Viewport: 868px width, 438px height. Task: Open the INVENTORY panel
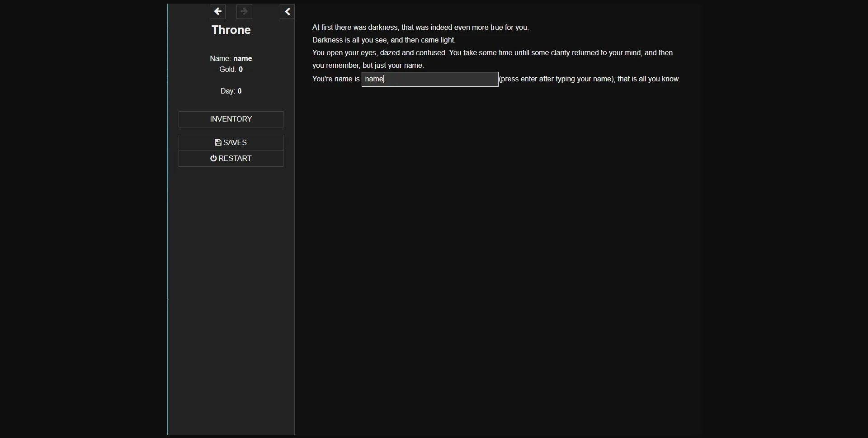coord(231,119)
